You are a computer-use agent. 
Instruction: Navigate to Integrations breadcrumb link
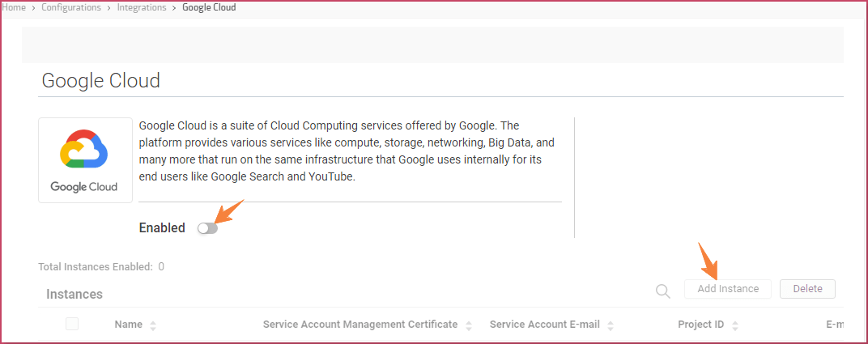click(141, 7)
